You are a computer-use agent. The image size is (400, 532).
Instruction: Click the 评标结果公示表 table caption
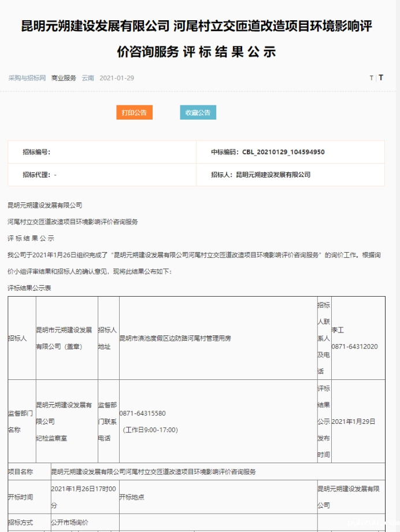click(29, 288)
